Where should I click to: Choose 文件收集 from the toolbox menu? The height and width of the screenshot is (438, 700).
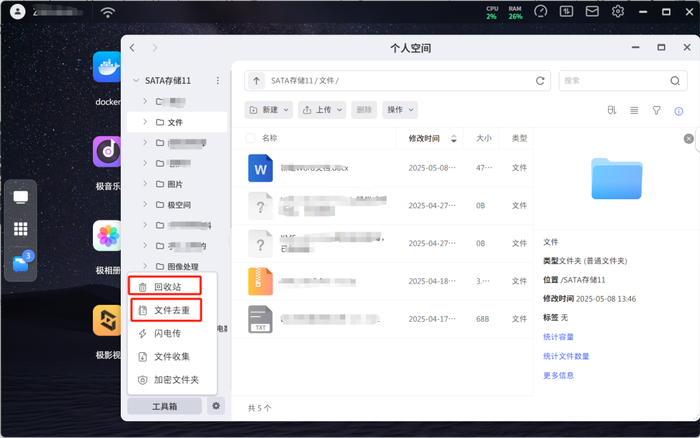pyautogui.click(x=172, y=357)
